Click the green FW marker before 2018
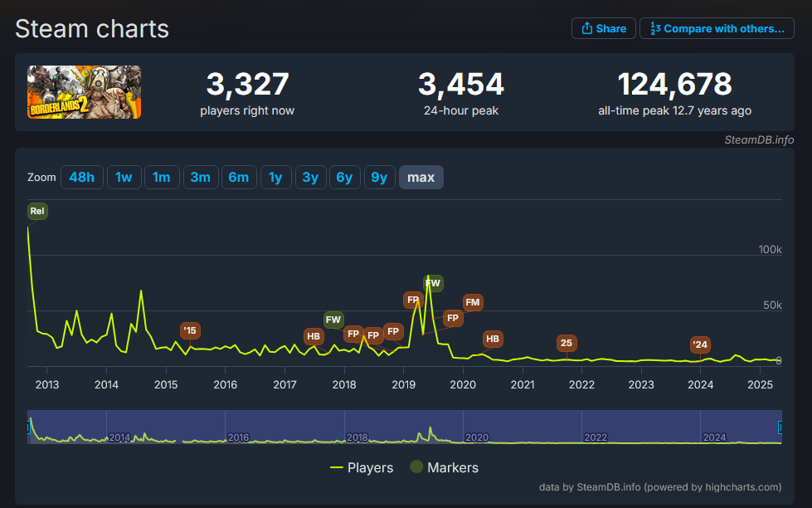The width and height of the screenshot is (812, 508). pyautogui.click(x=333, y=320)
